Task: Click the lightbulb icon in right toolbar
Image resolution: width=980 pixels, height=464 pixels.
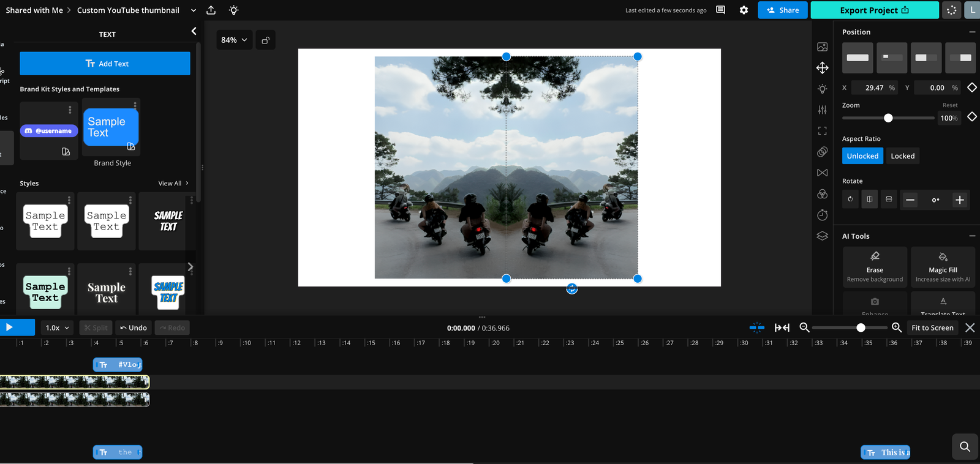Action: point(822,89)
